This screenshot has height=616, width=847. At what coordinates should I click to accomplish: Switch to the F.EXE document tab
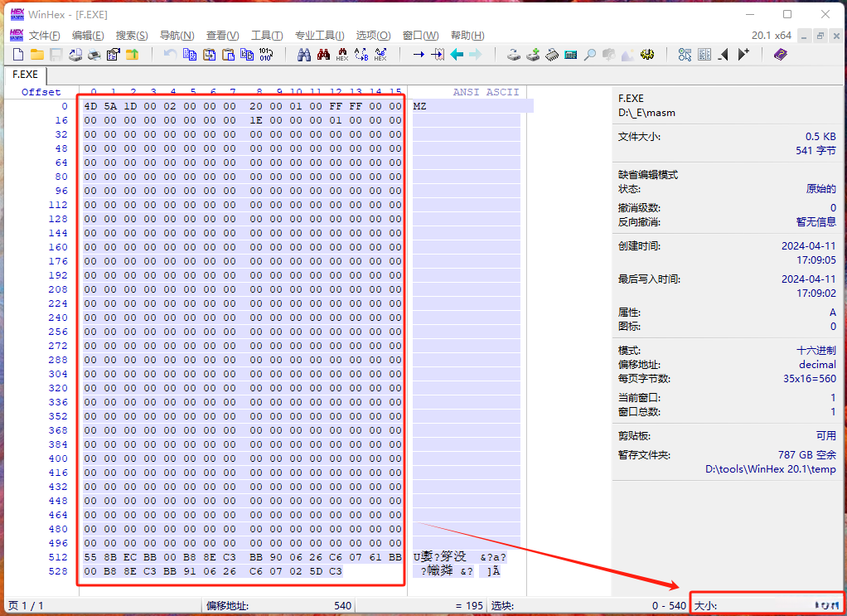click(25, 74)
